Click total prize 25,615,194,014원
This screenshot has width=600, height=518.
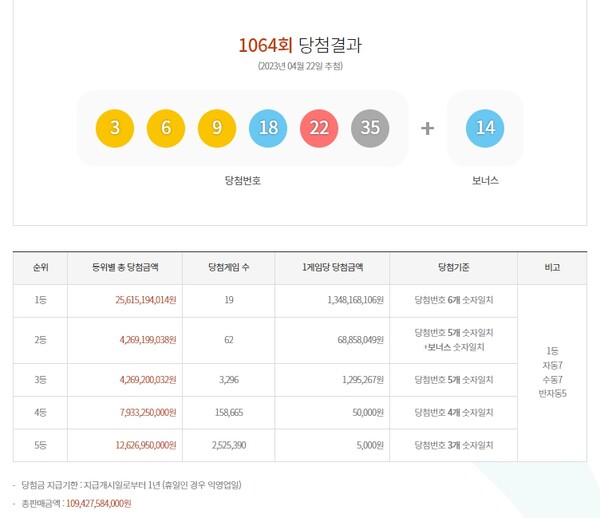[x=146, y=300]
